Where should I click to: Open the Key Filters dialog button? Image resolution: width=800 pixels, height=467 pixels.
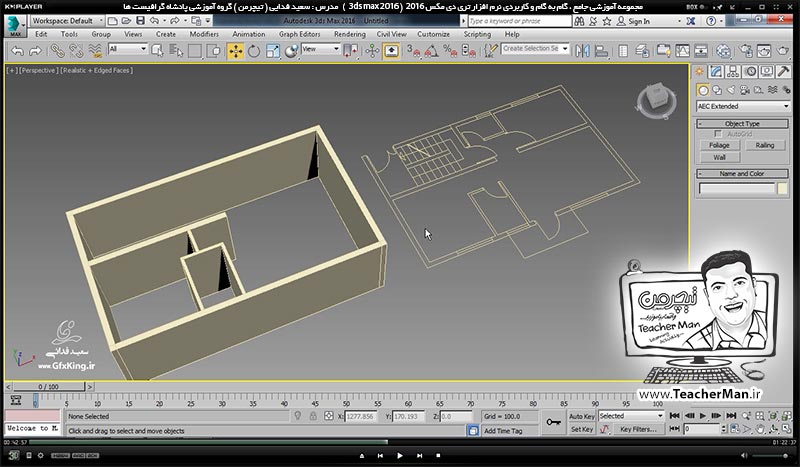point(638,429)
